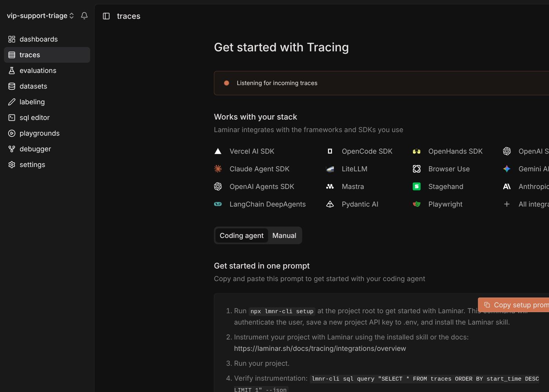Click the "Get started in one prompt" heading
This screenshot has width=549, height=392.
pos(262,266)
